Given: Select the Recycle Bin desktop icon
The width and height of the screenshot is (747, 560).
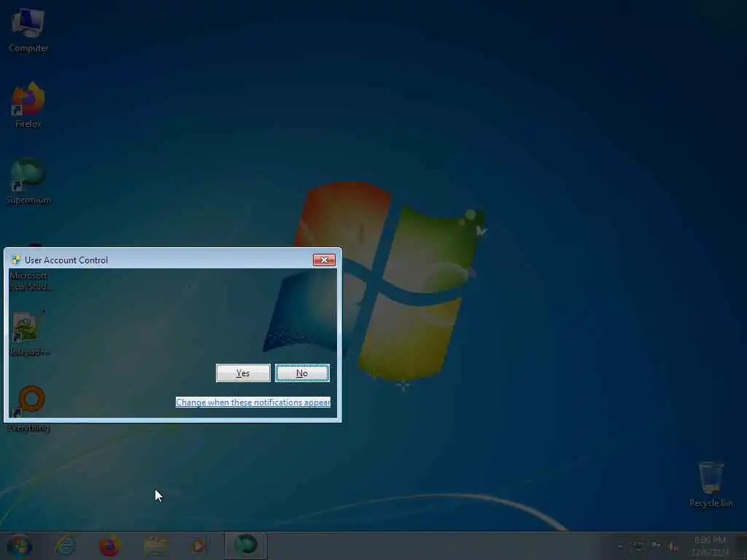Looking at the screenshot, I should tap(711, 484).
